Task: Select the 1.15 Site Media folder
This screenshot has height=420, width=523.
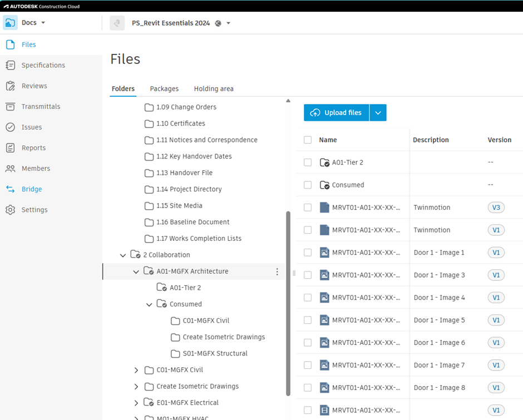Action: pyautogui.click(x=179, y=205)
